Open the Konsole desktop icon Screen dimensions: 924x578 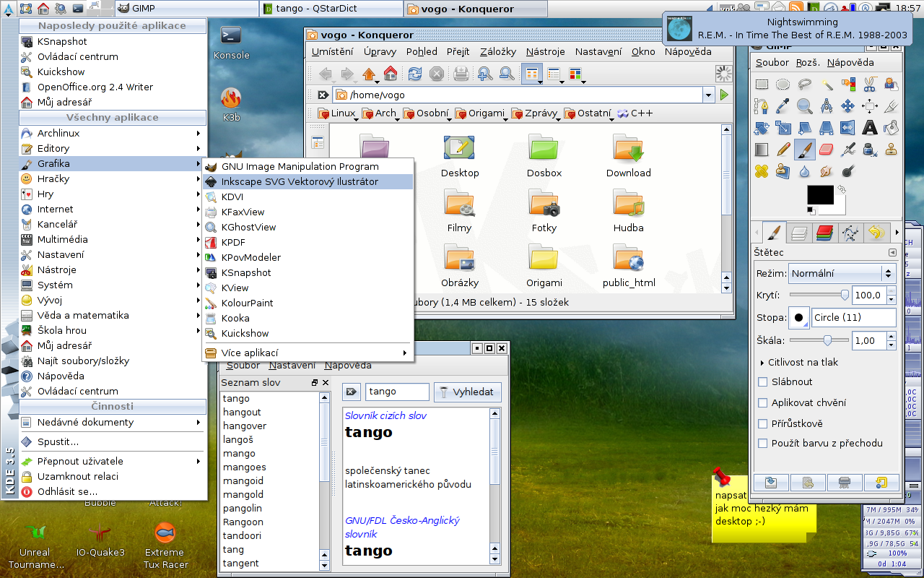(x=232, y=42)
